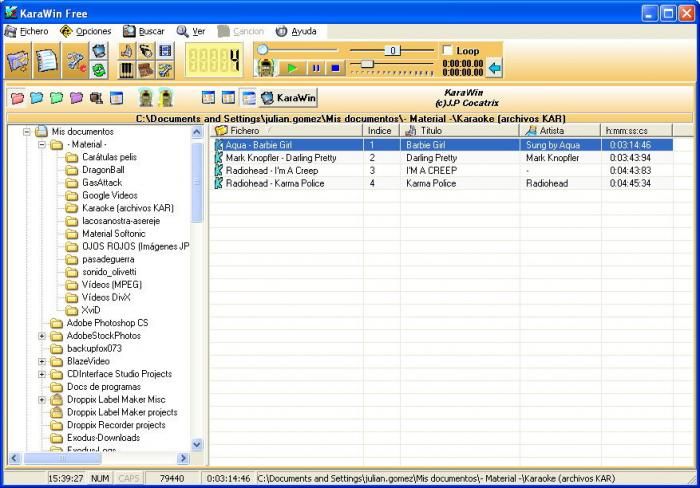Click the pink folder icon
700x488 pixels.
17,98
